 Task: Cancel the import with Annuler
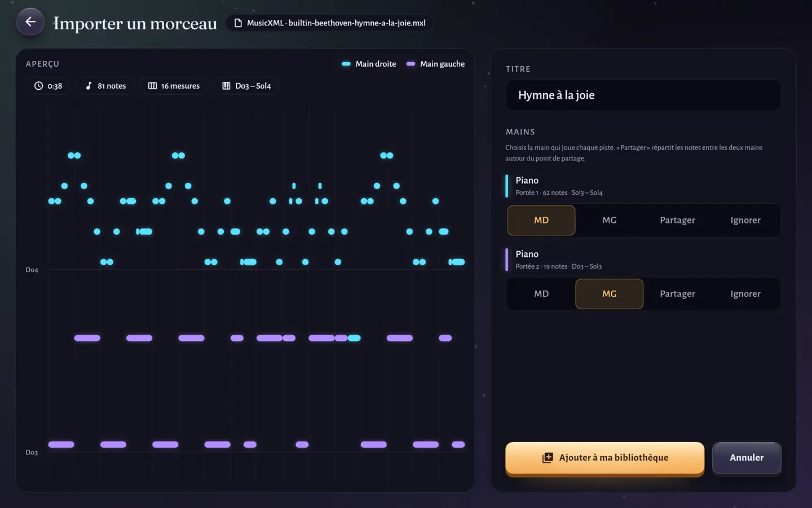747,458
